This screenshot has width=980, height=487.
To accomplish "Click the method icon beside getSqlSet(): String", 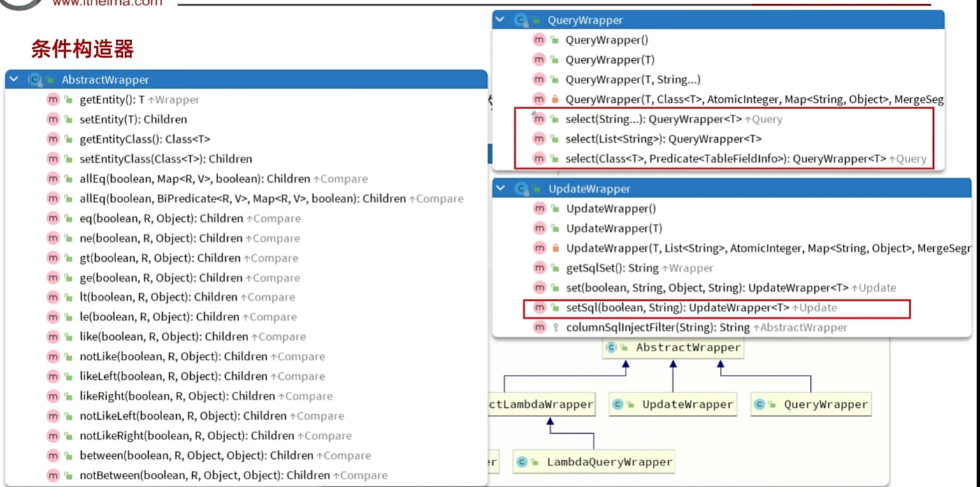I will coord(540,267).
